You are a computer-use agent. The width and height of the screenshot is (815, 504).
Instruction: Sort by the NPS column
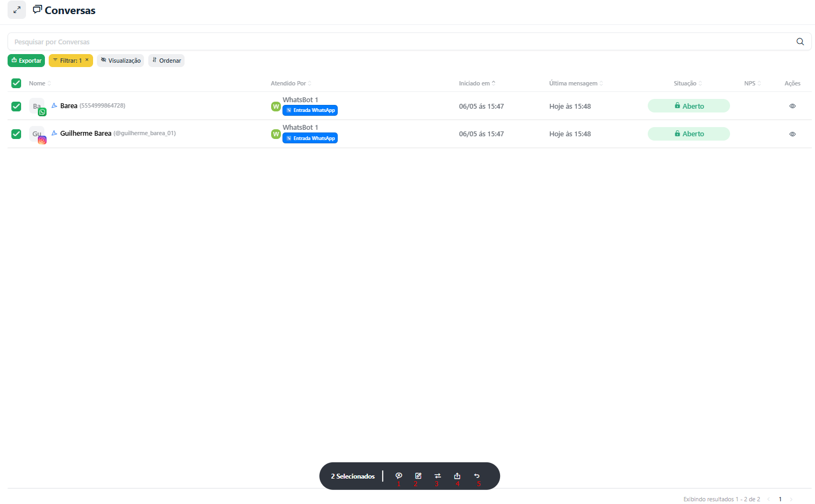(x=753, y=83)
